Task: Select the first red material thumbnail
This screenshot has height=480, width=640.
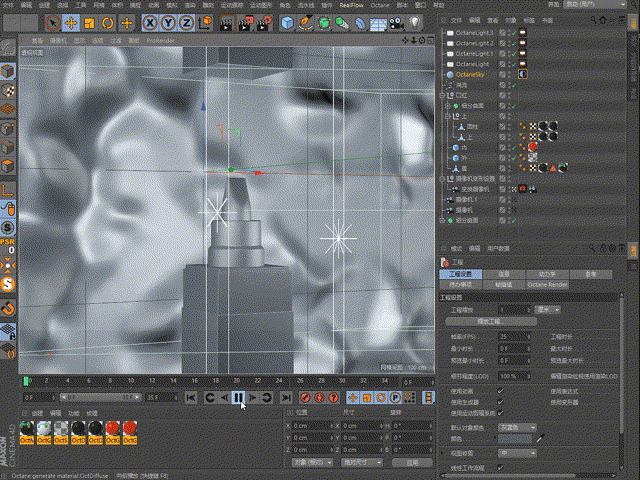Action: click(x=113, y=433)
